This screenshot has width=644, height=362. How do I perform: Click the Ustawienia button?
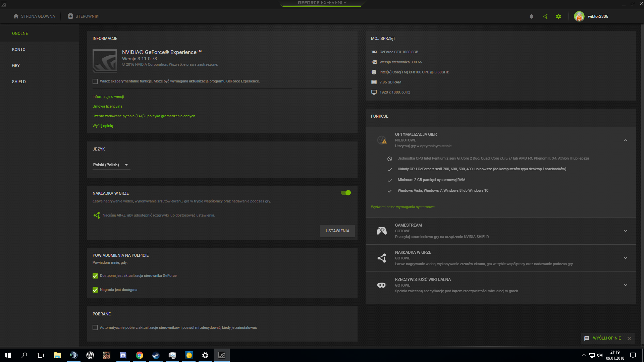[337, 231]
